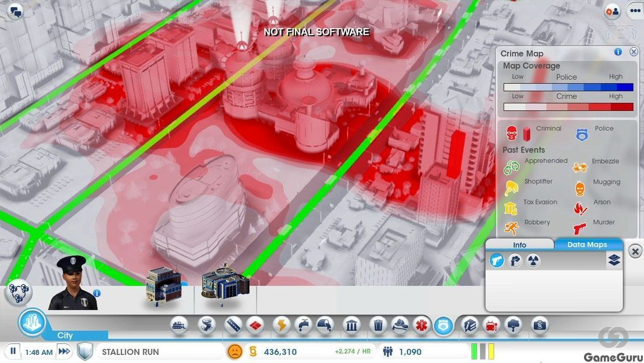Click the police advisor portrait
644x363 pixels.
pyautogui.click(x=73, y=283)
